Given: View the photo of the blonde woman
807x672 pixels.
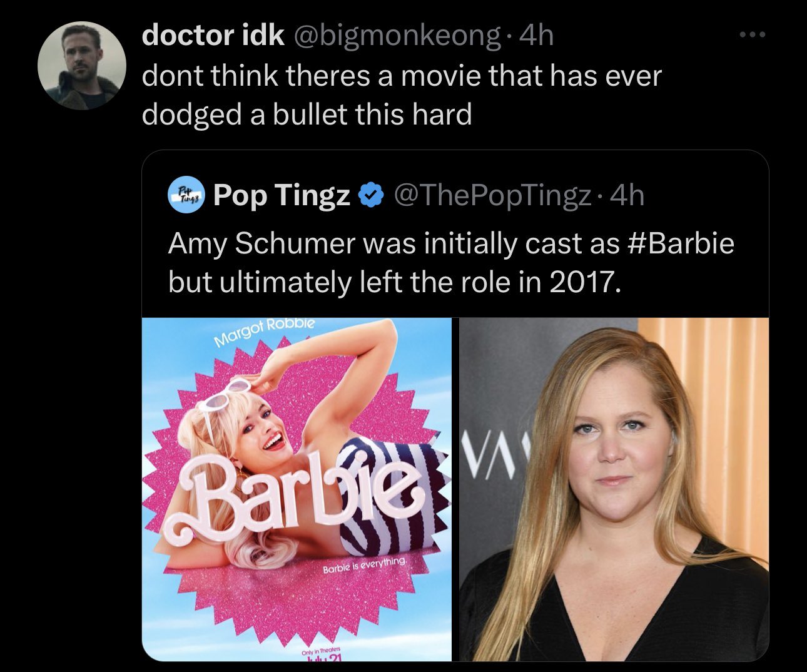Looking at the screenshot, I should 614,489.
